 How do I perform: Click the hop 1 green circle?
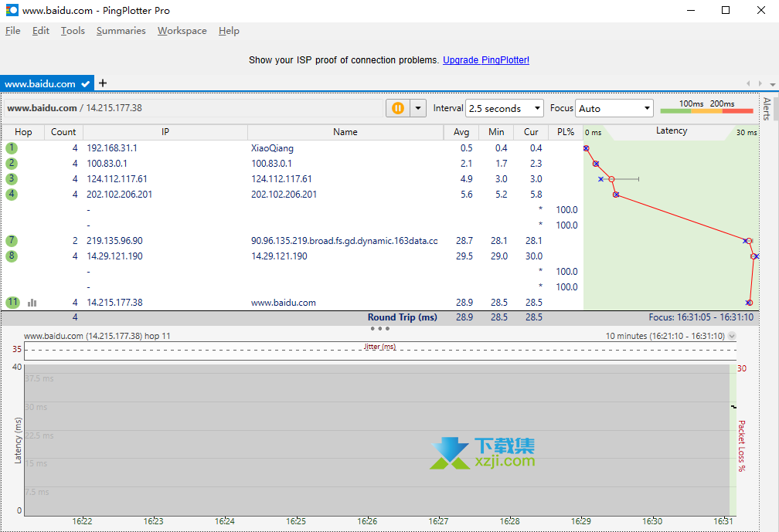[12, 148]
